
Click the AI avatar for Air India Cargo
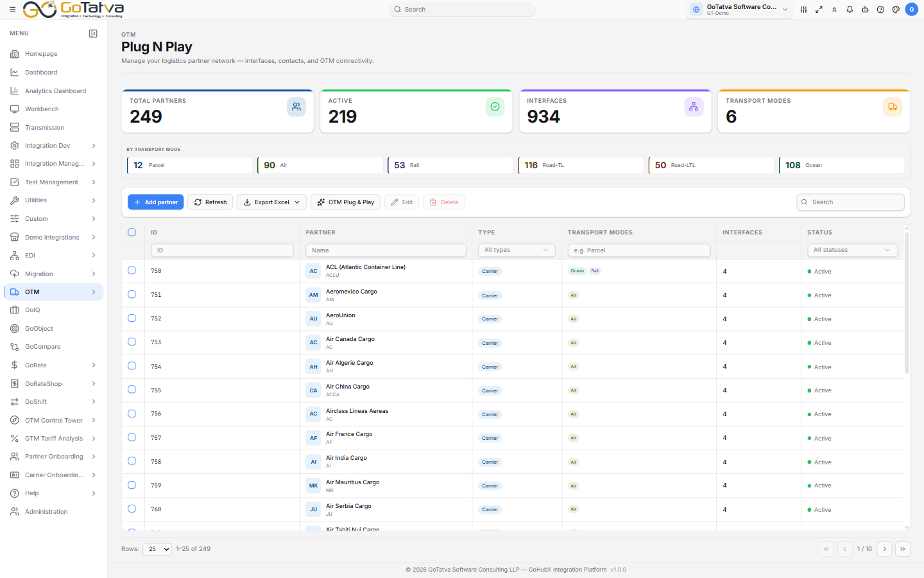(313, 462)
